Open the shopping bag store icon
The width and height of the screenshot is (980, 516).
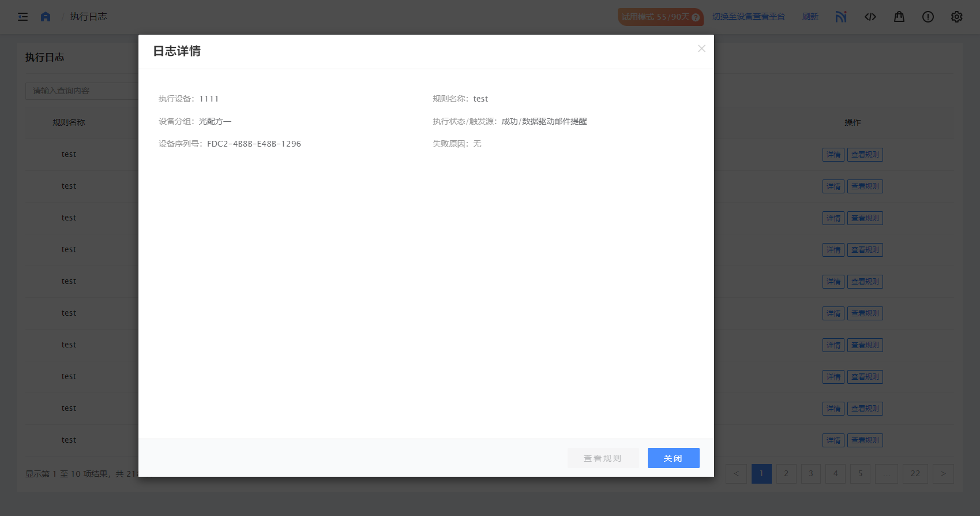click(x=899, y=17)
